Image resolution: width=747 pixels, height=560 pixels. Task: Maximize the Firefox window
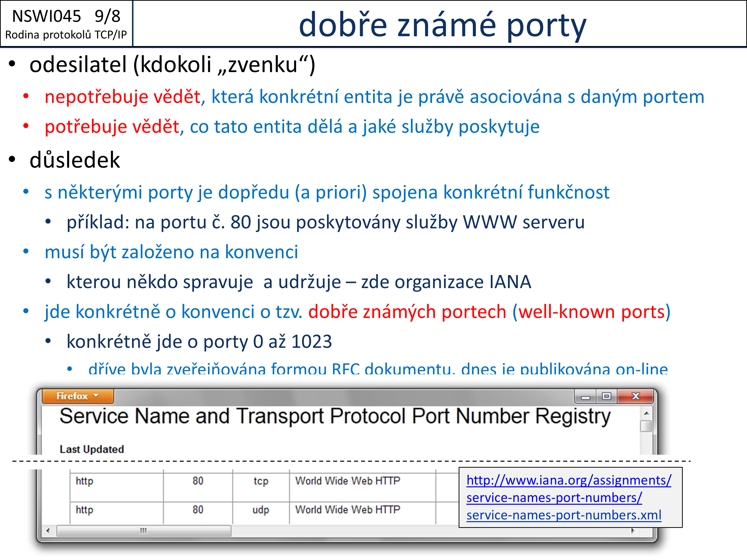pos(607,396)
